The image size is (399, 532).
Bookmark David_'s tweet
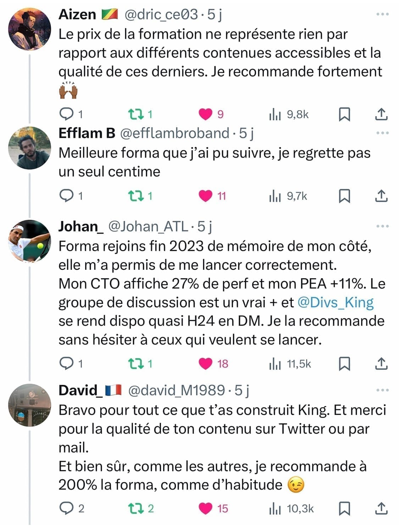click(x=344, y=509)
